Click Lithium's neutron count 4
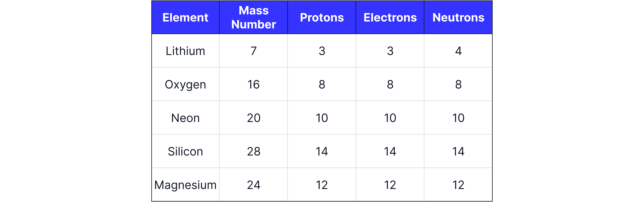 coord(458,51)
